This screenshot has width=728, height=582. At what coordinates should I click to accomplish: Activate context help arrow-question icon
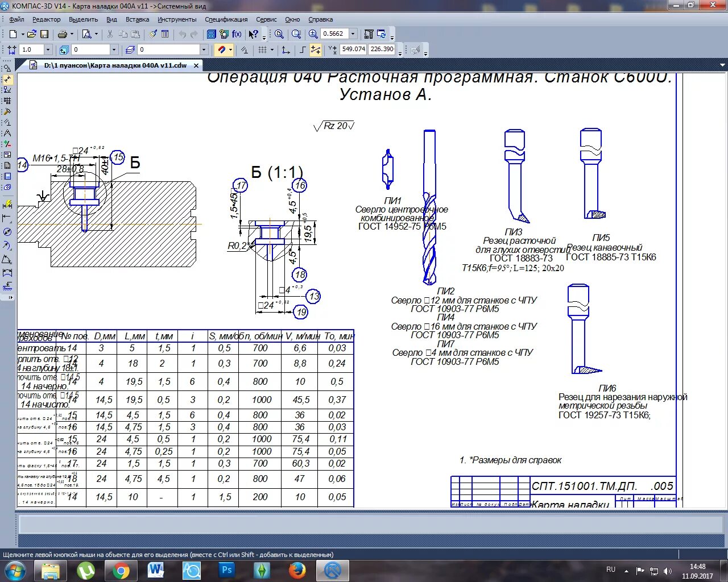click(x=253, y=34)
